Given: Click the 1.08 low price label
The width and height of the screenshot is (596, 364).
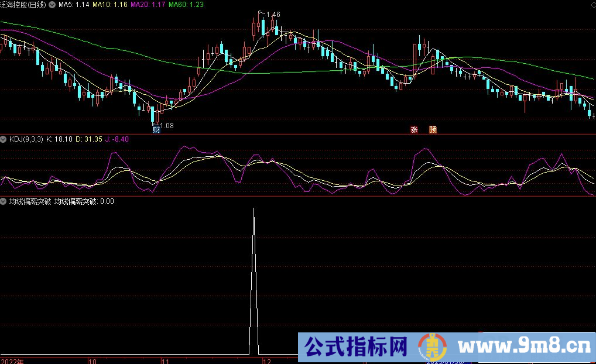Looking at the screenshot, I should [x=167, y=126].
